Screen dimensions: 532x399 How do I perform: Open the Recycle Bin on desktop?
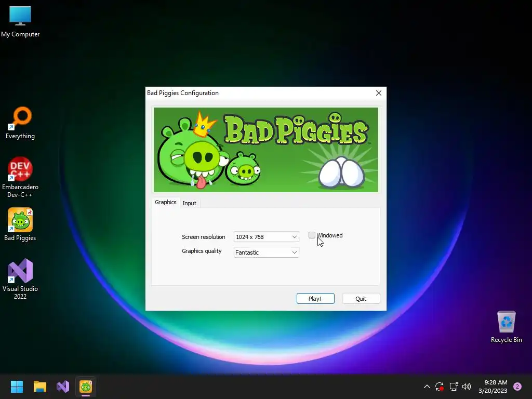point(506,326)
